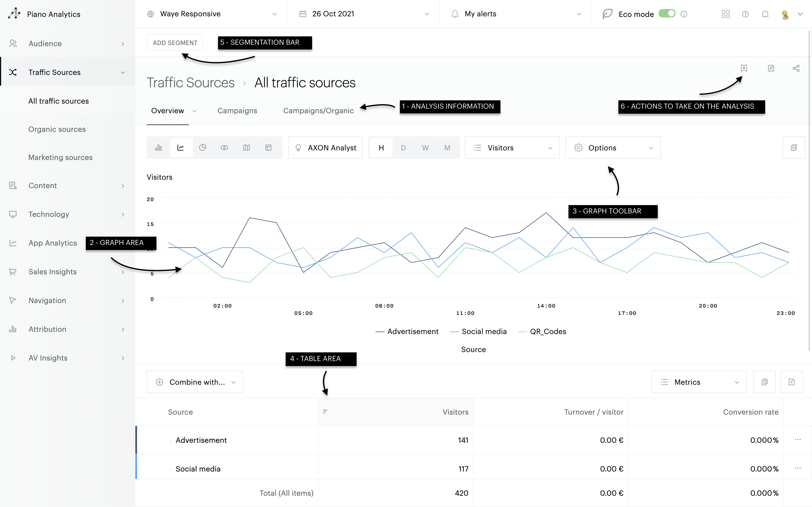This screenshot has height=507, width=812.
Task: Click the share analysis icon
Action: [x=796, y=68]
